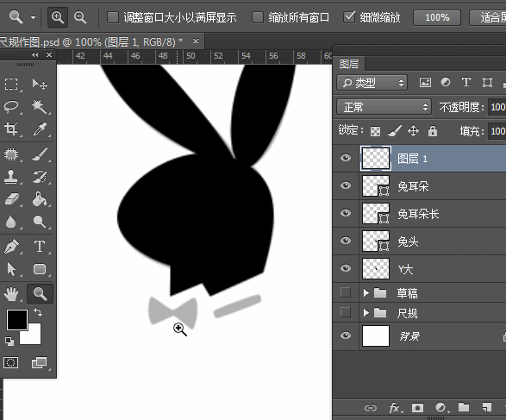The height and width of the screenshot is (420, 506).
Task: Collapse the toolbox with double arrows
Action: pos(34,55)
